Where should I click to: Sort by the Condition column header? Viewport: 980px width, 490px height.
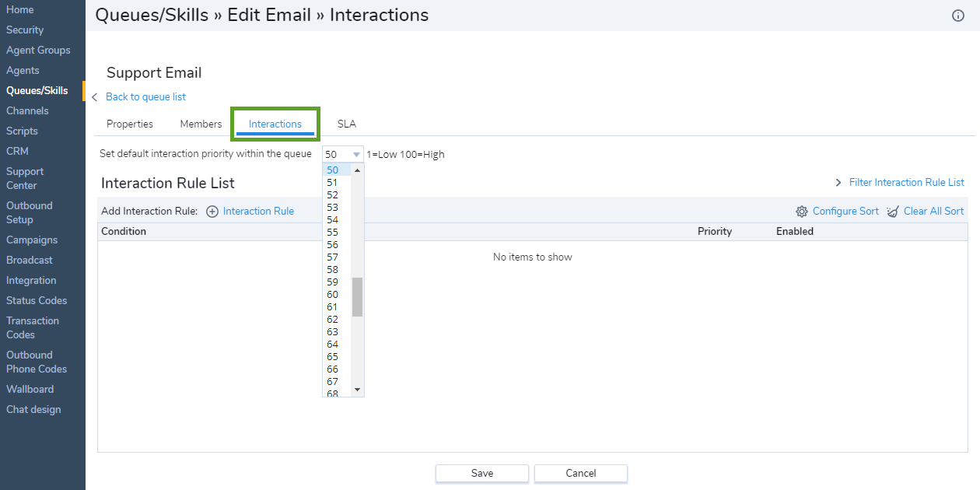[x=124, y=232]
